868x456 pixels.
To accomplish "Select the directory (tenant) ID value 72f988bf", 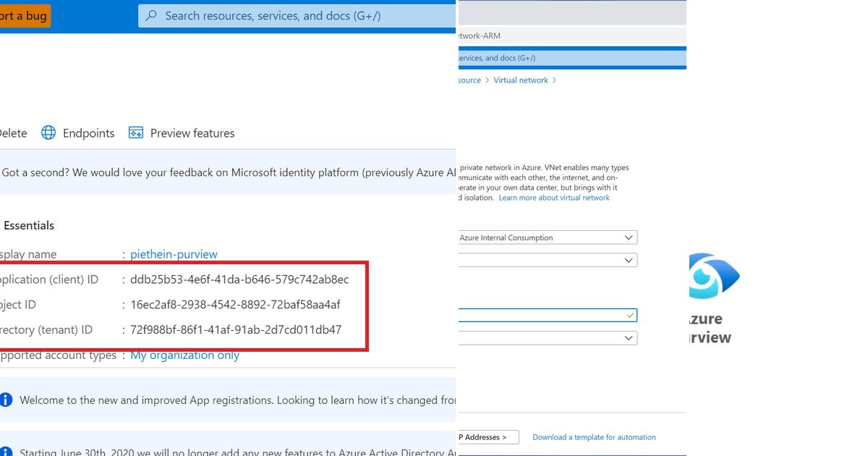I will click(236, 330).
